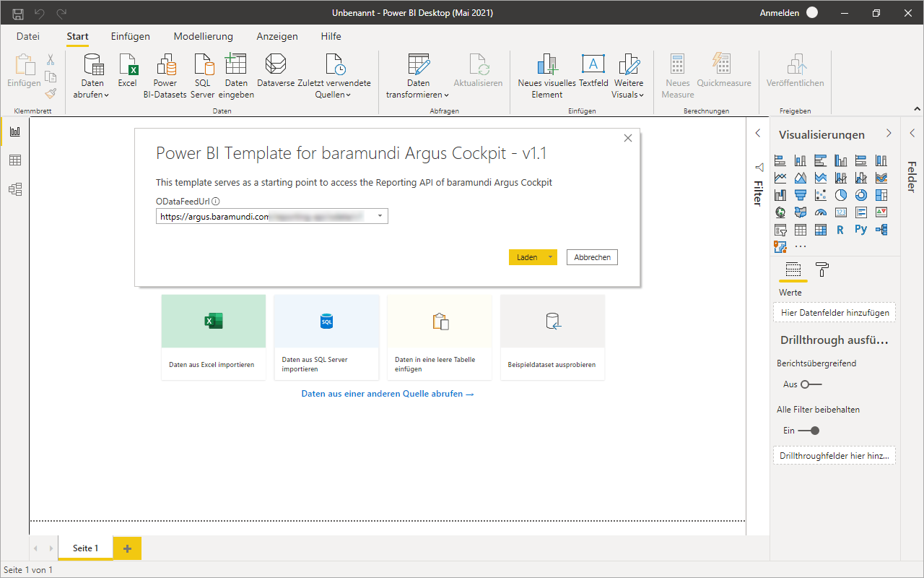
Task: Open the Model view in the left sidebar
Action: pyautogui.click(x=14, y=189)
